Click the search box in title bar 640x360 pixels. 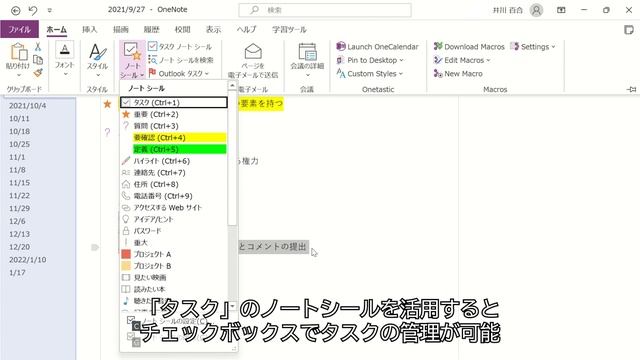[x=325, y=10]
